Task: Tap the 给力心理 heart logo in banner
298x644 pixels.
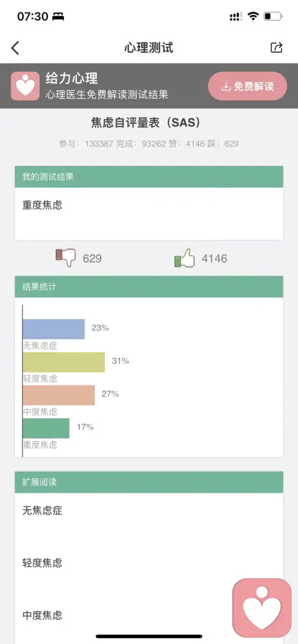Action: pos(25,86)
